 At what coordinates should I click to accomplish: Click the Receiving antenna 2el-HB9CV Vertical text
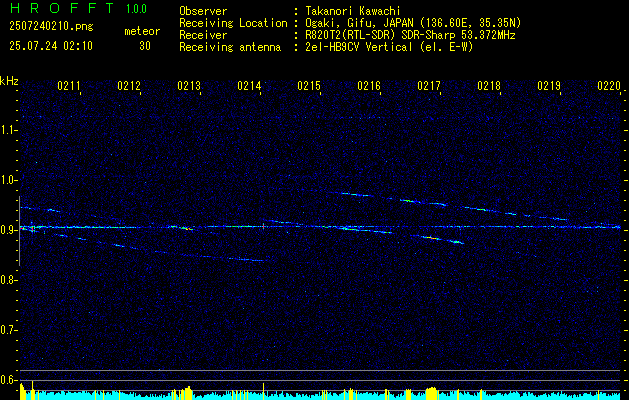pos(389,47)
